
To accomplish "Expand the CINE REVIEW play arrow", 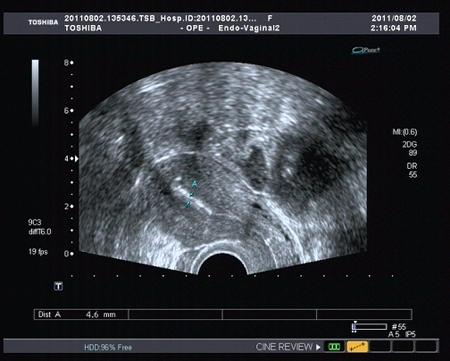I will pyautogui.click(x=318, y=347).
